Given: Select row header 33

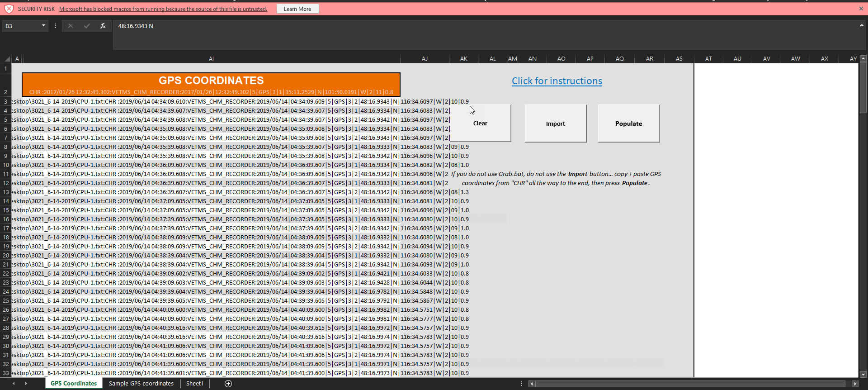Looking at the screenshot, I should point(6,373).
